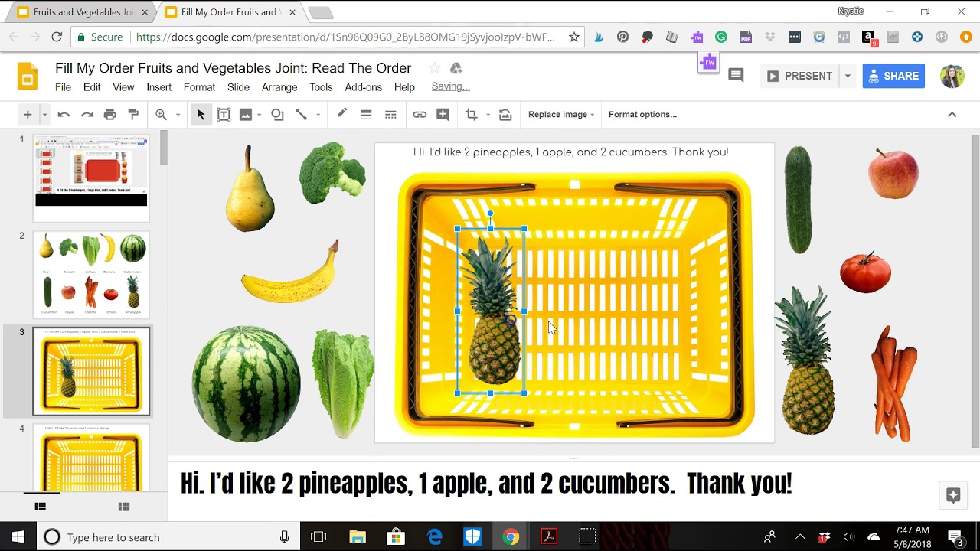Open the mask image dropdown arrow
The width and height of the screenshot is (980, 551).
pos(488,115)
